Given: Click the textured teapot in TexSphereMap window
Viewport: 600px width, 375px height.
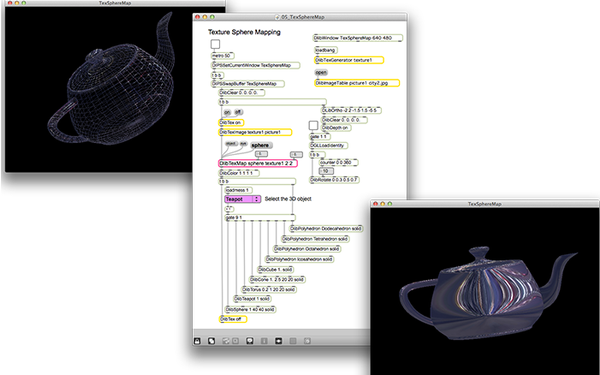Looking at the screenshot, I should [x=487, y=293].
